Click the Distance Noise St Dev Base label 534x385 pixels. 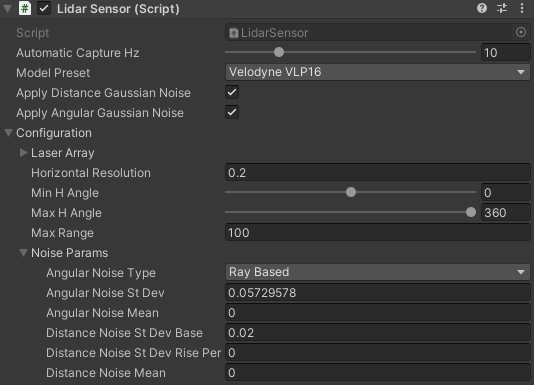(124, 333)
